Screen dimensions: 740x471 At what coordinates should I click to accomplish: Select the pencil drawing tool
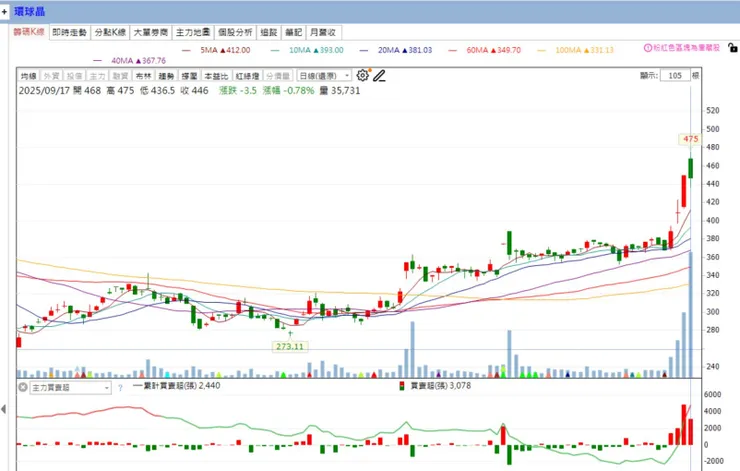click(x=379, y=76)
